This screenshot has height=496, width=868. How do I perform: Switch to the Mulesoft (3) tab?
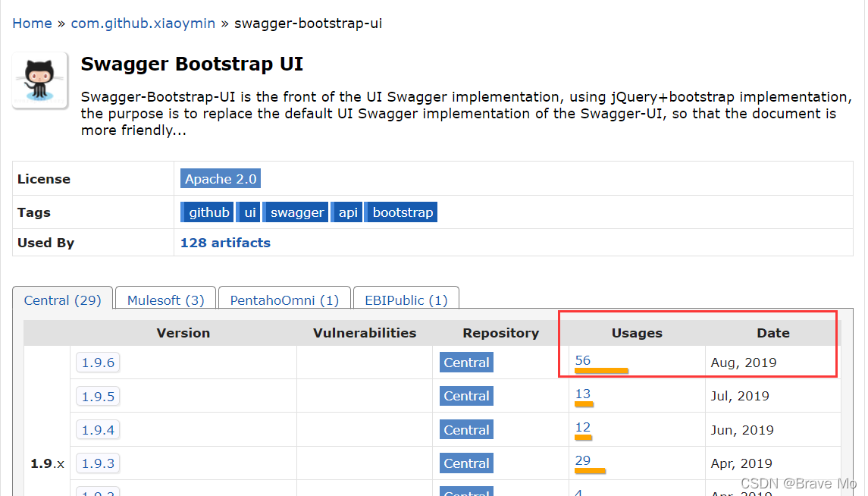click(165, 300)
